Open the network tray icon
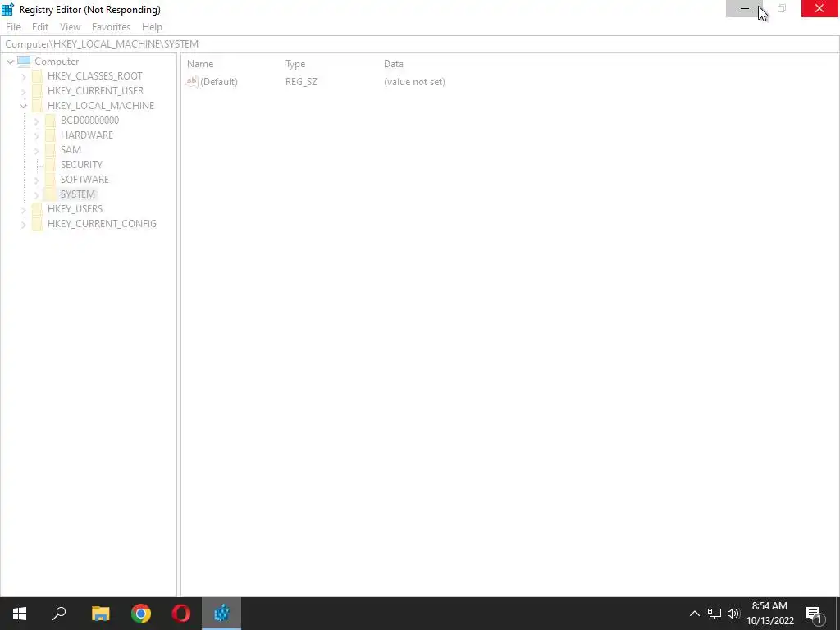The height and width of the screenshot is (630, 840). point(714,614)
